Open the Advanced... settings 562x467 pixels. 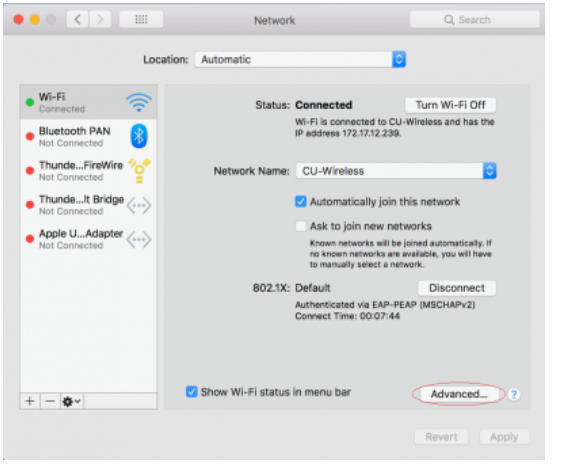459,394
